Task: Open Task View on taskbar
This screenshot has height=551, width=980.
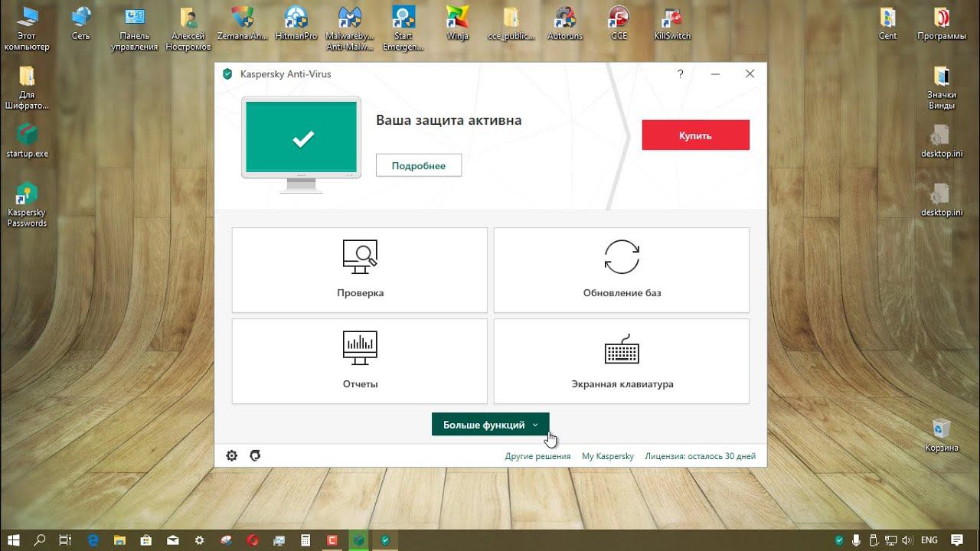Action: click(65, 540)
